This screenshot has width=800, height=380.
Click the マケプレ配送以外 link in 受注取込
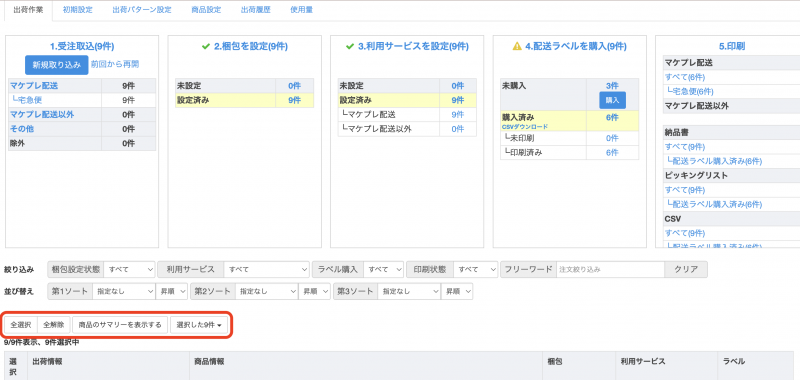point(42,115)
